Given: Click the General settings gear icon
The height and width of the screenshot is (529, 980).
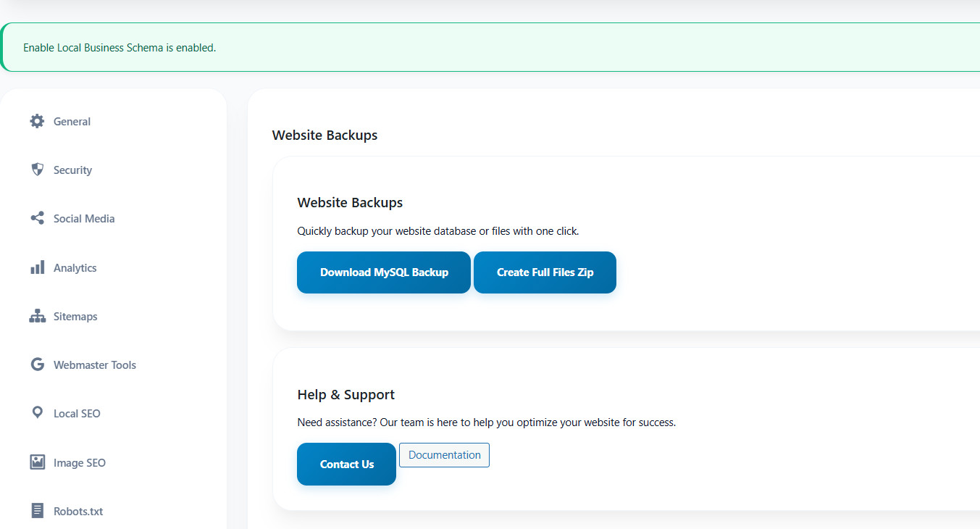Looking at the screenshot, I should click(x=37, y=121).
